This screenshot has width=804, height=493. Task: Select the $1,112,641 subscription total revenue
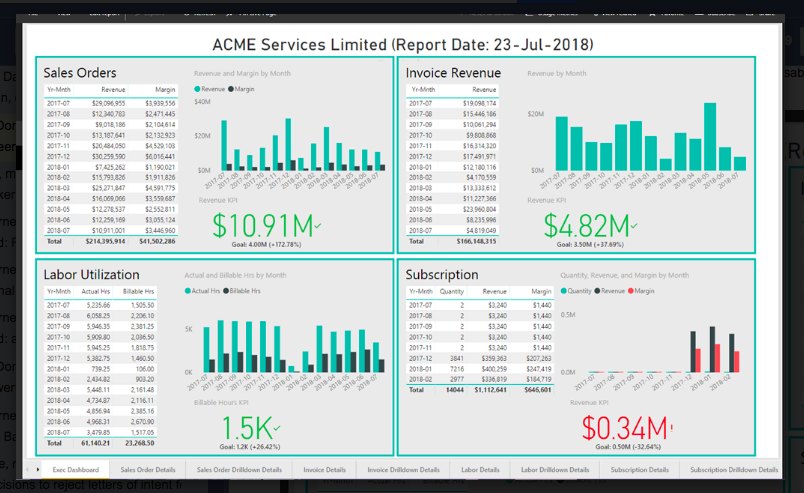(490, 390)
